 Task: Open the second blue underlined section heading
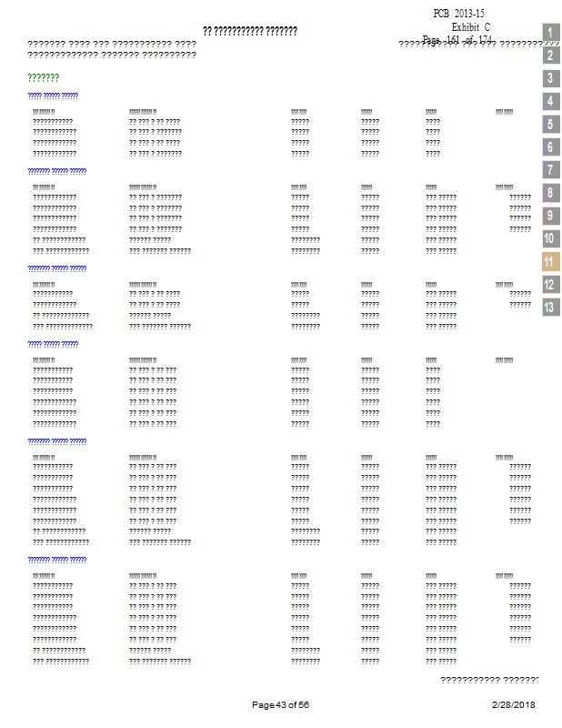click(x=56, y=171)
